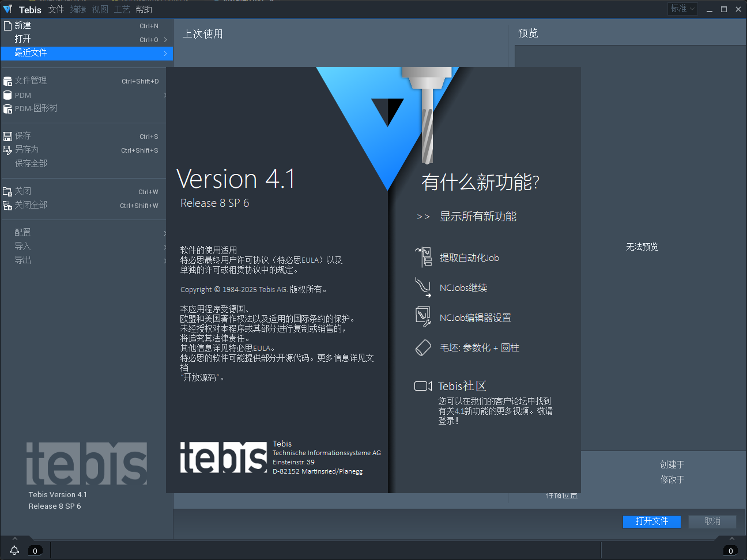The width and height of the screenshot is (747, 560).
Task: Click the 修改于 label
Action: click(672, 480)
